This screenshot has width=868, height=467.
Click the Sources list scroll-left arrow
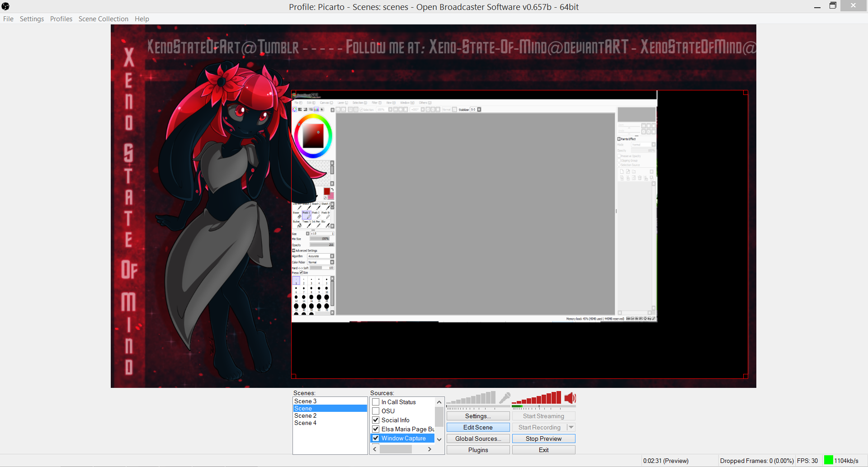[375, 449]
